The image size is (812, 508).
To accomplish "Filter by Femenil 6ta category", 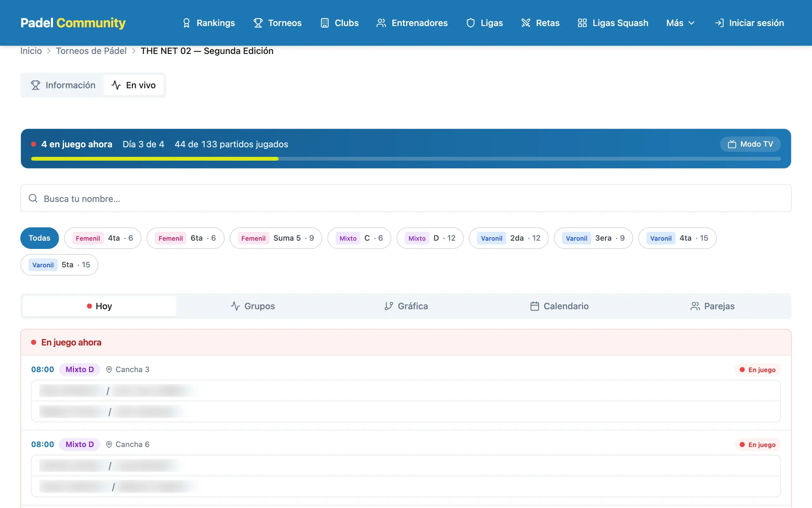I will (x=186, y=238).
